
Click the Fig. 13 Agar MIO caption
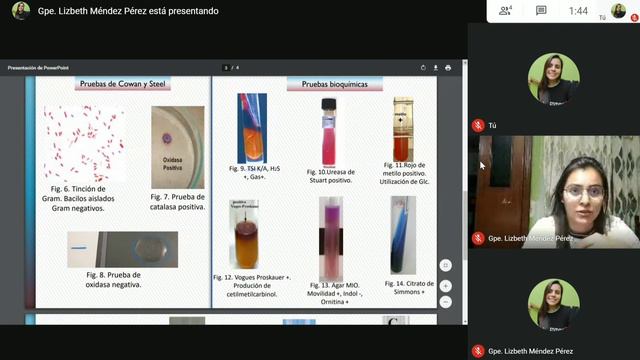[x=334, y=293]
